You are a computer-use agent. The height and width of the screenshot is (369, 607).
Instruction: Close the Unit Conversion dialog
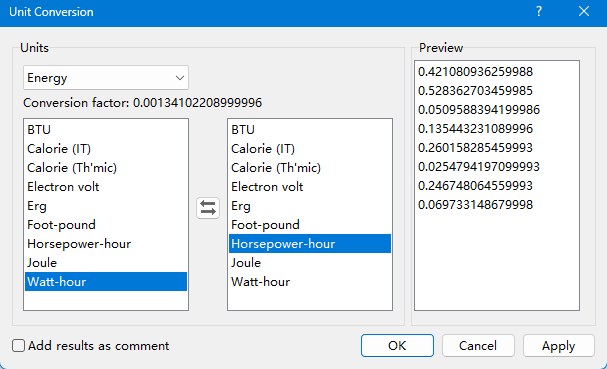(584, 12)
